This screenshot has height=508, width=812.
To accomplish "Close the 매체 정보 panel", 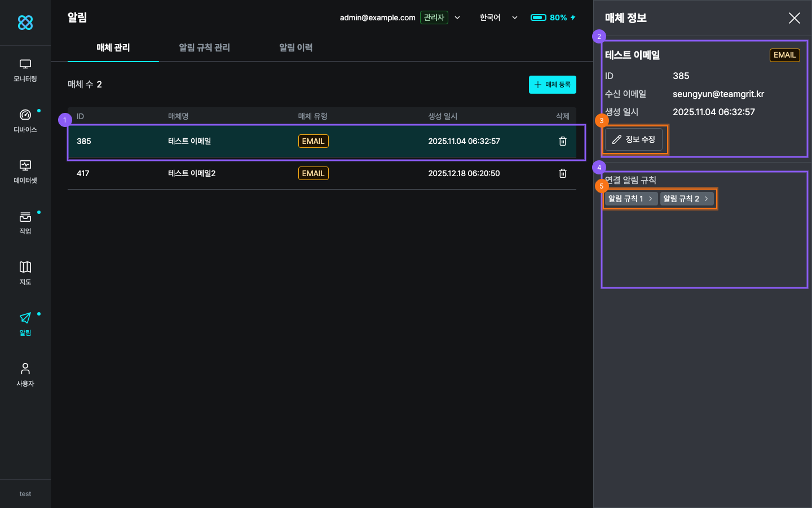I will (794, 18).
